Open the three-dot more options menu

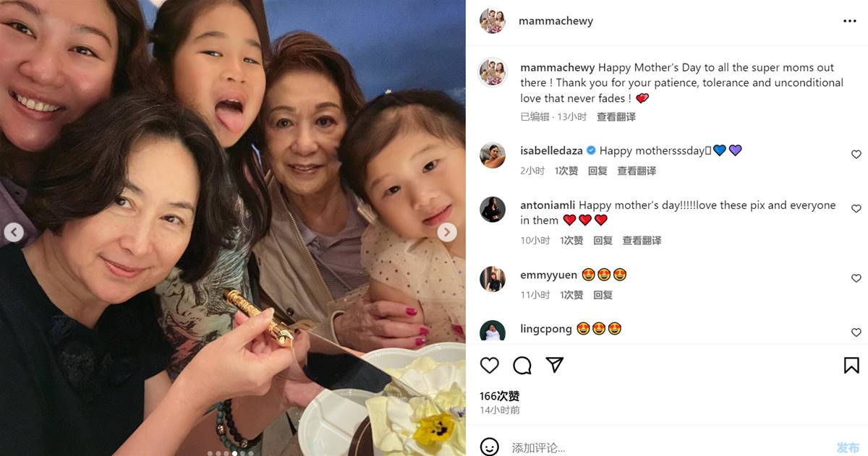pos(850,22)
